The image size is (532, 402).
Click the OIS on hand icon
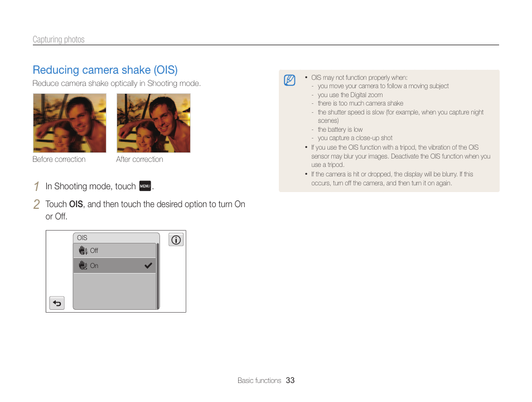83,265
